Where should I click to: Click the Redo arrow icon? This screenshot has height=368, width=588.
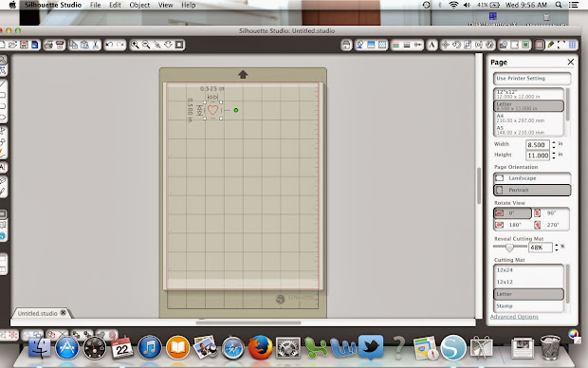click(x=120, y=45)
